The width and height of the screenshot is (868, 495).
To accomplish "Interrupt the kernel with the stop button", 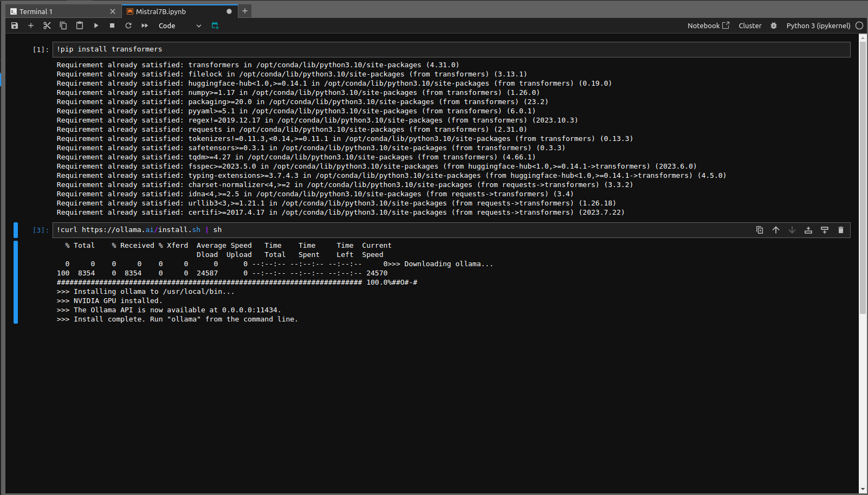I will (112, 25).
